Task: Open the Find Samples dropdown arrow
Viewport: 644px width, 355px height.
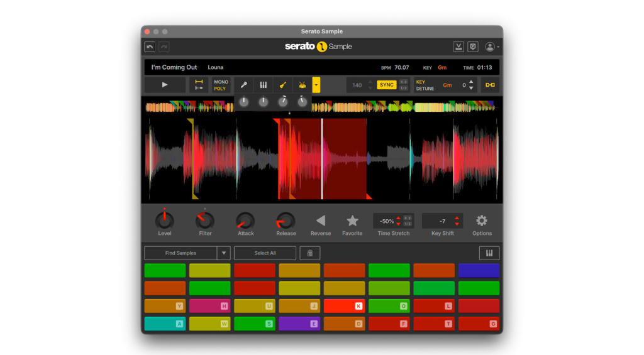Action: click(x=224, y=253)
